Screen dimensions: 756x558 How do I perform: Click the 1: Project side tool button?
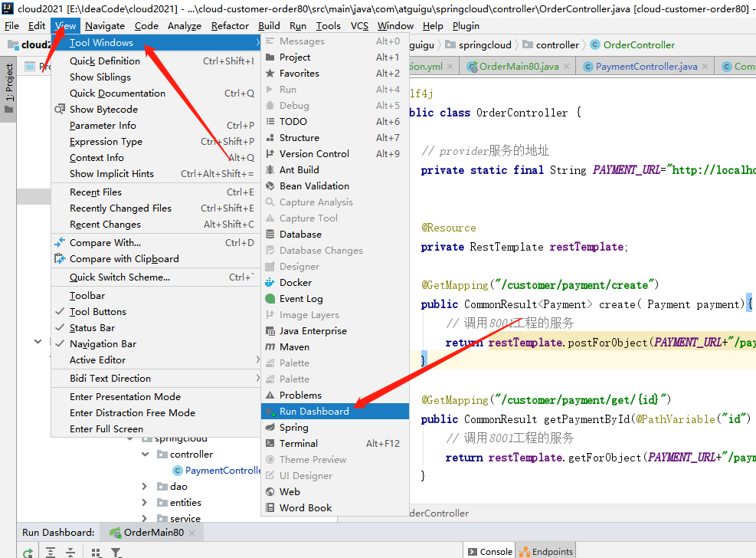click(x=8, y=88)
